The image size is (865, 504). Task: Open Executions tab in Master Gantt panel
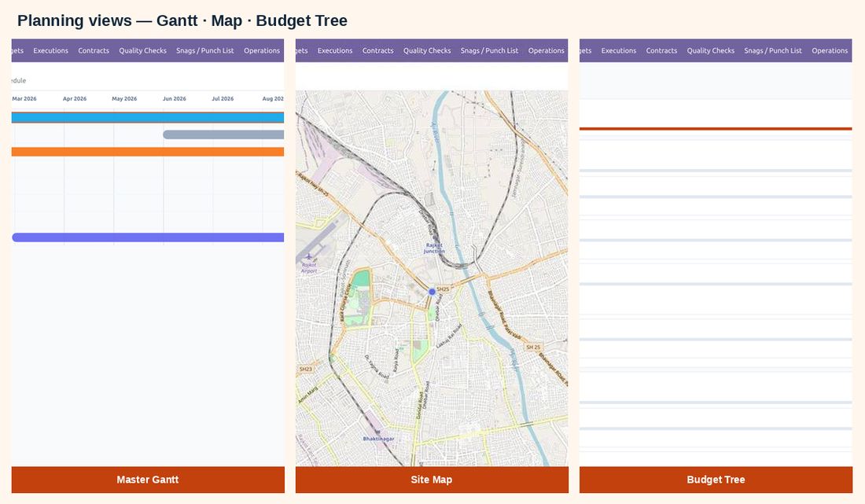51,50
